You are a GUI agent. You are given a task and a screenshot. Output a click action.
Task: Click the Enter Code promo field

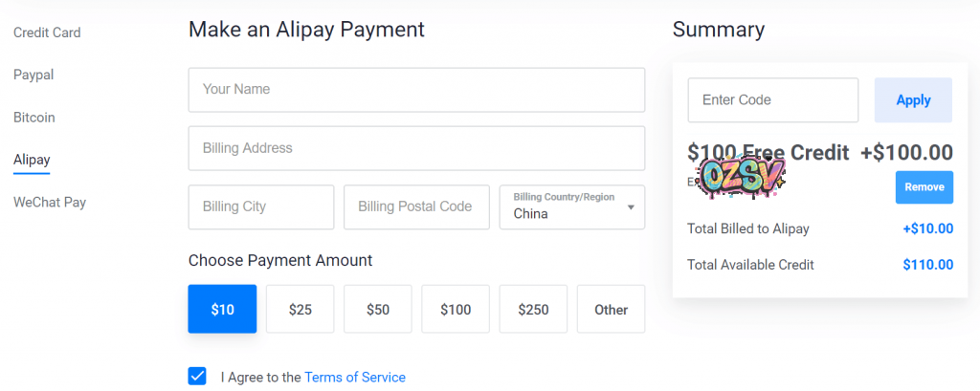[x=773, y=100]
